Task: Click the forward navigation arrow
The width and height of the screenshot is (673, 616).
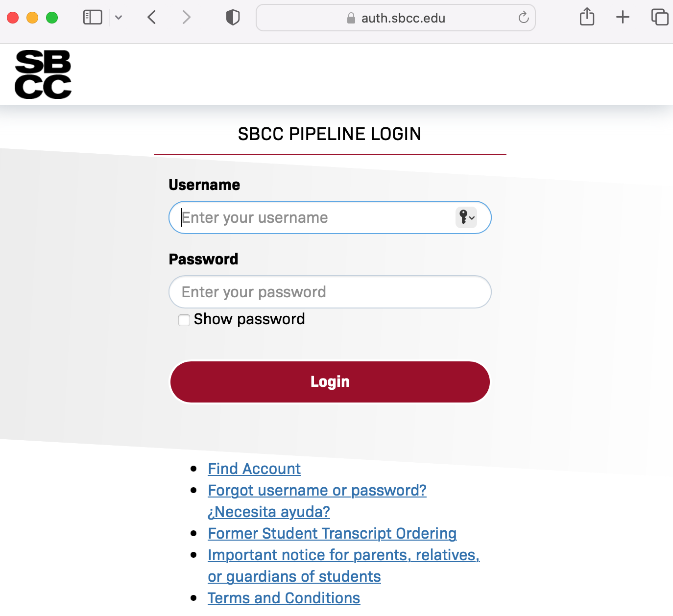Action: (x=187, y=17)
